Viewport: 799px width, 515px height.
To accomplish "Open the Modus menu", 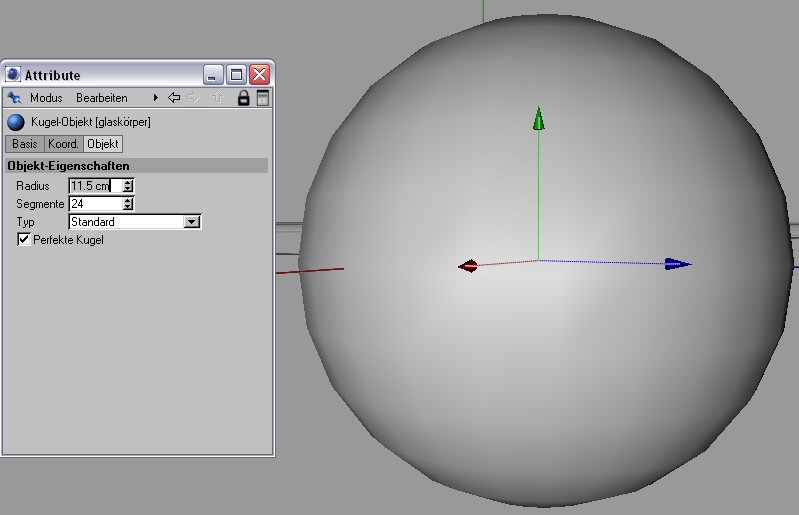I will [x=46, y=98].
